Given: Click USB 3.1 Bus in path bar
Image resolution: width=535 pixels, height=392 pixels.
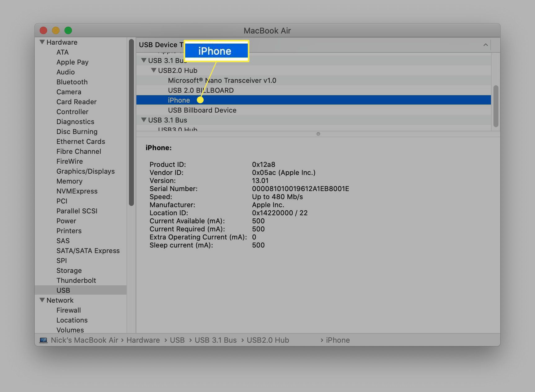Looking at the screenshot, I should click(215, 340).
